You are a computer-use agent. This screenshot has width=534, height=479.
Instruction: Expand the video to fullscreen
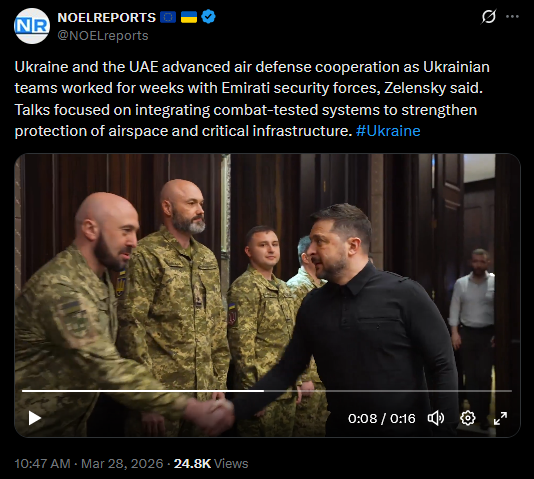(500, 418)
